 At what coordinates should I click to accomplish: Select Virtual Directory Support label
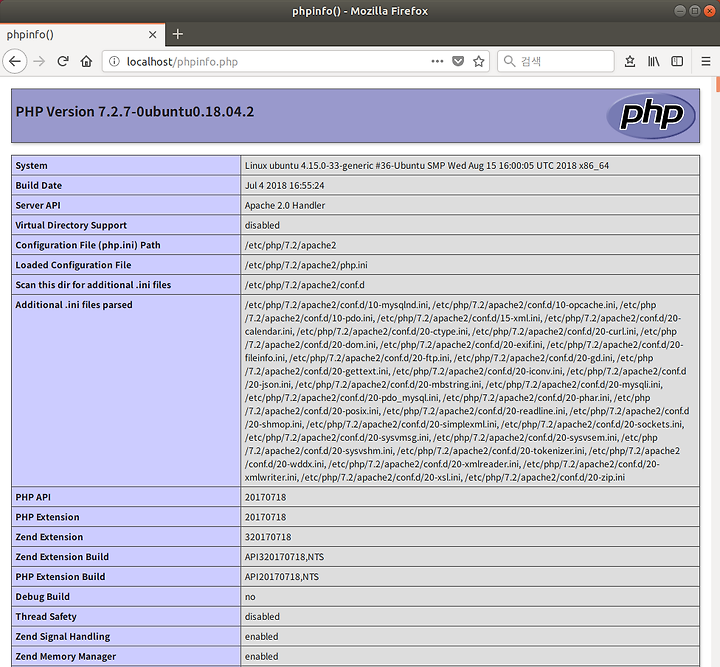71,225
